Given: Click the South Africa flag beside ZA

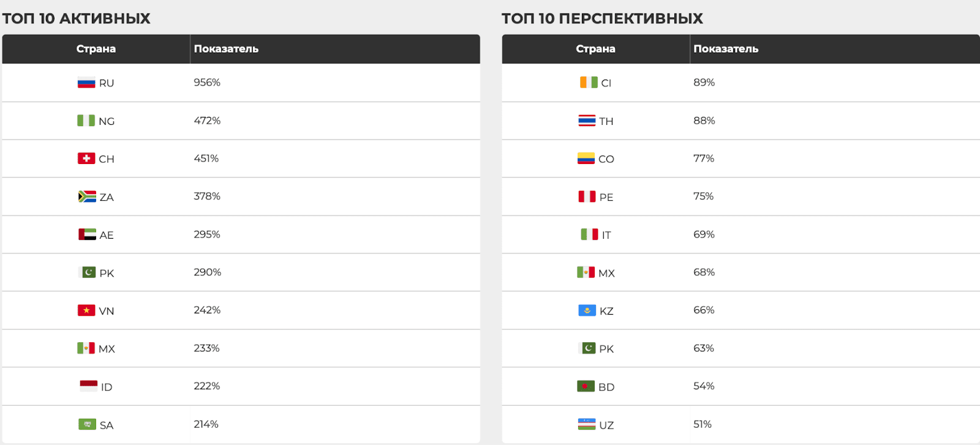Looking at the screenshot, I should point(87,196).
